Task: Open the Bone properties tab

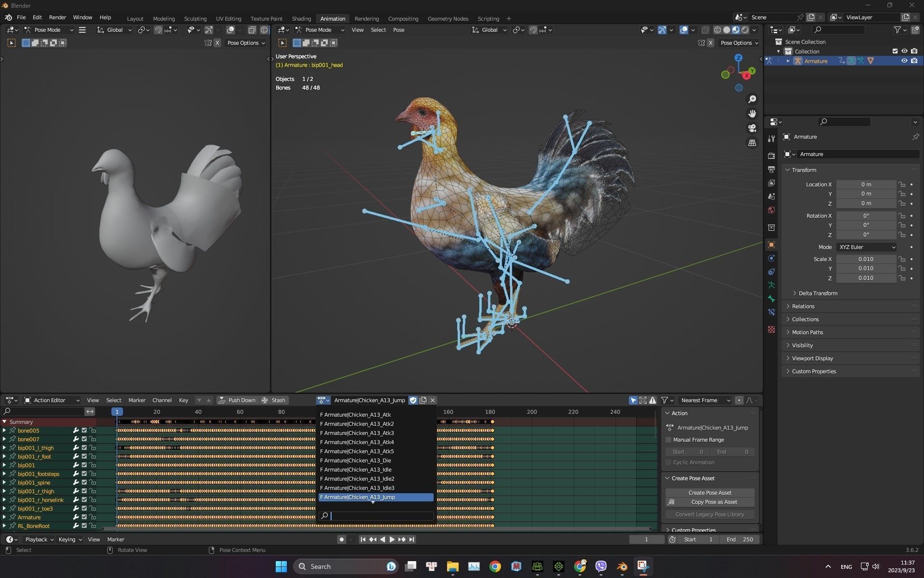Action: coord(771,299)
